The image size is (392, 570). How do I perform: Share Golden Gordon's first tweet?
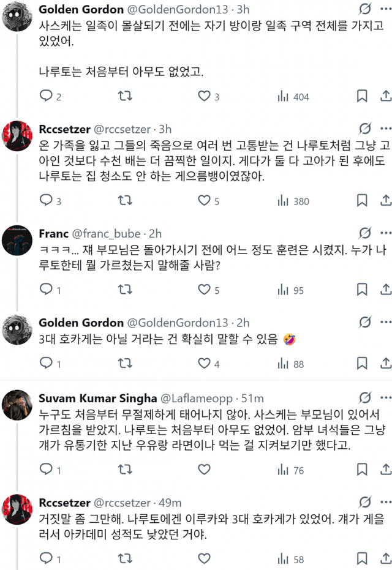pyautogui.click(x=386, y=96)
